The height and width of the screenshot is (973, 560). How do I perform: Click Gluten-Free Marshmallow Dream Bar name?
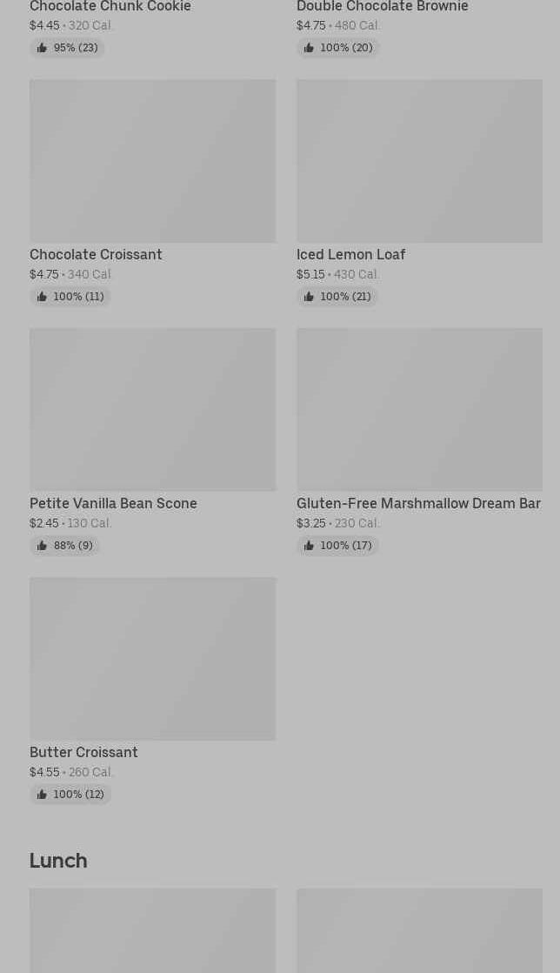[418, 504]
